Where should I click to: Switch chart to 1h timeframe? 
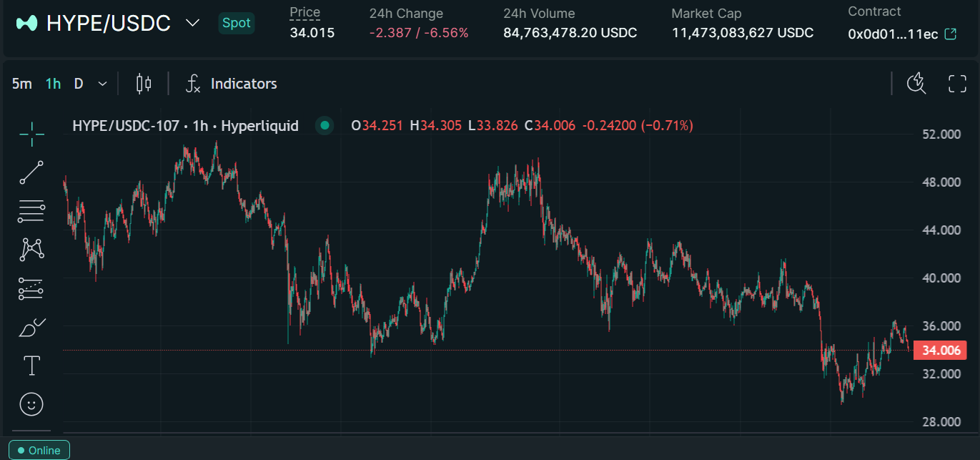tap(53, 84)
